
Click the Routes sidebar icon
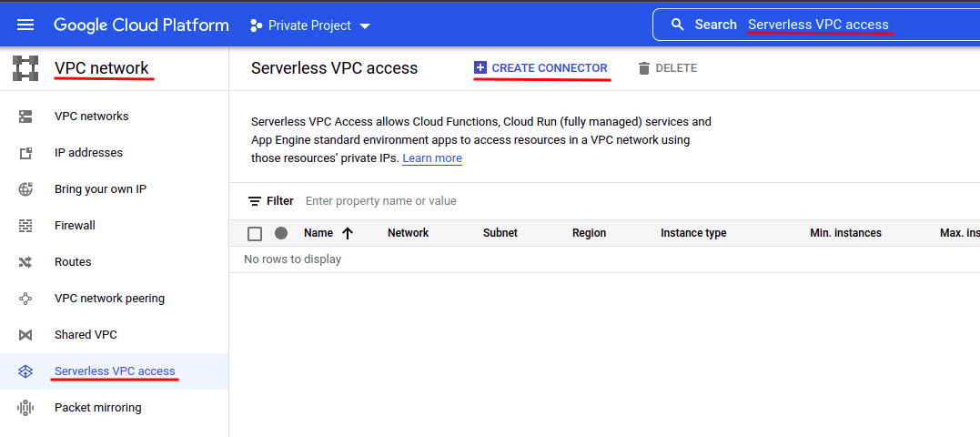pos(25,262)
